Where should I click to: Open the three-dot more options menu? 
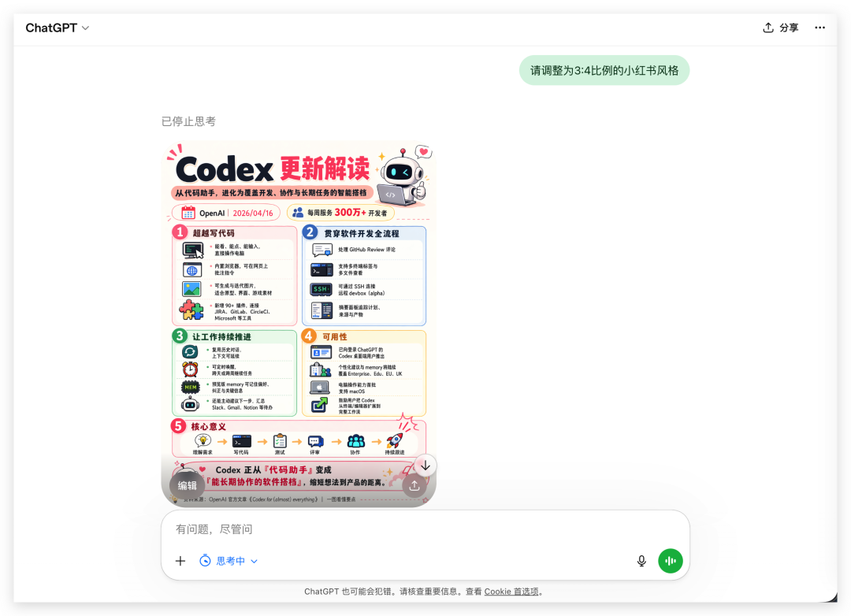(x=819, y=28)
